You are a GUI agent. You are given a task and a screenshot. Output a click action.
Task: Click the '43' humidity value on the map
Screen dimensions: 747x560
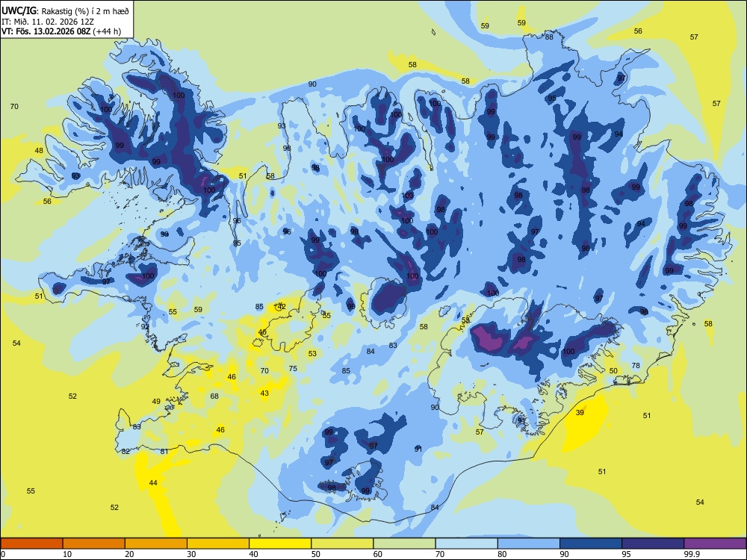(264, 393)
